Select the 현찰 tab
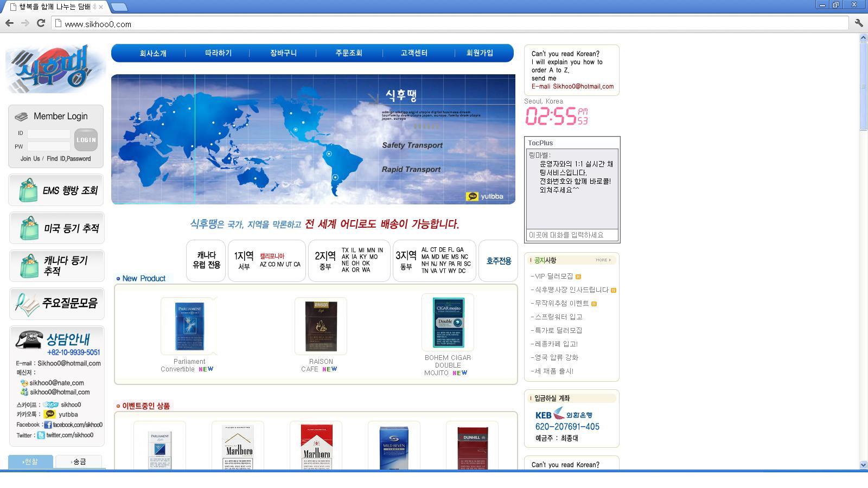 point(30,461)
